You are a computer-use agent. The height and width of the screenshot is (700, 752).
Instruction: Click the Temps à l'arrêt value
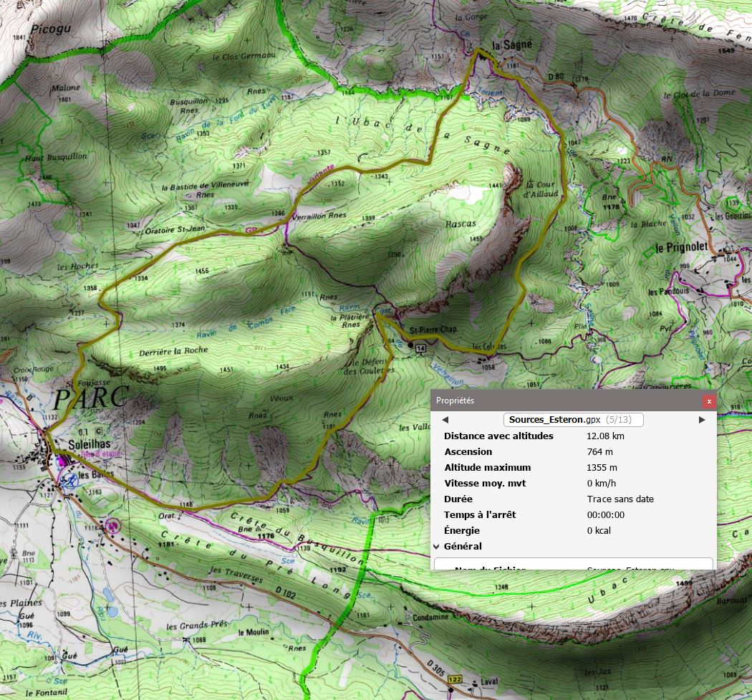point(605,514)
